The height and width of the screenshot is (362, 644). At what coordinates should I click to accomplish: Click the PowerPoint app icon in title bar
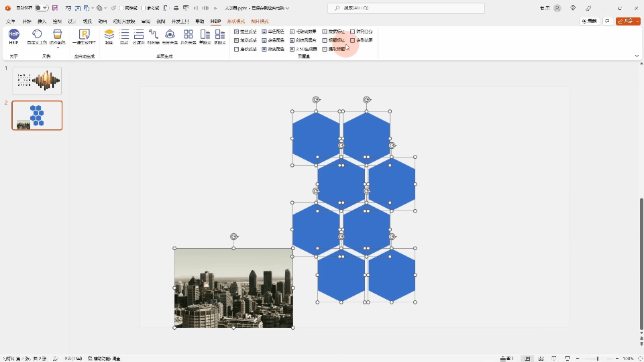(8, 8)
